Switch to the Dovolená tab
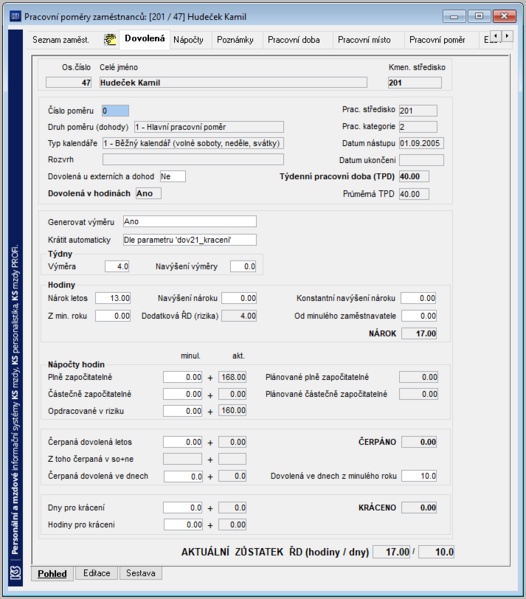Screen dimensions: 526x599 145,39
